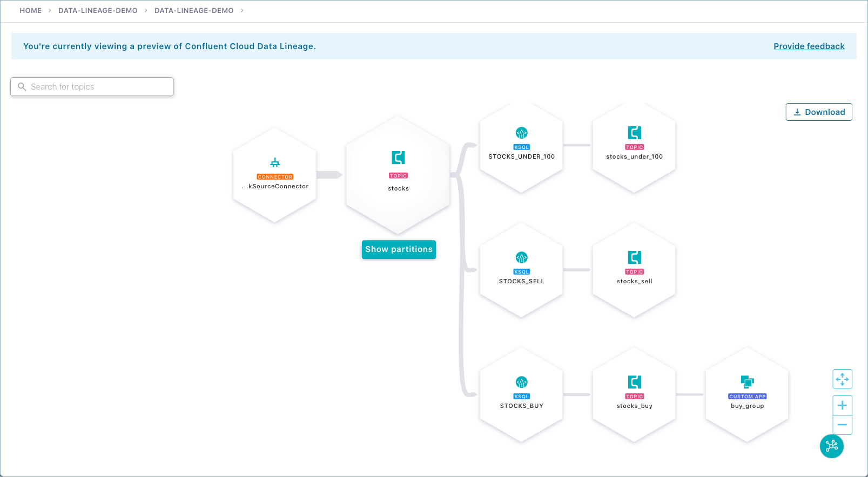Screen dimensions: 868x477
Task: Click Show partitions button
Action: click(x=399, y=249)
